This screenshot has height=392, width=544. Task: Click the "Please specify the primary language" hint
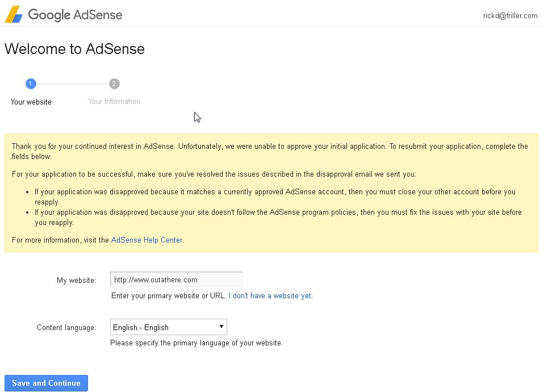tap(196, 343)
